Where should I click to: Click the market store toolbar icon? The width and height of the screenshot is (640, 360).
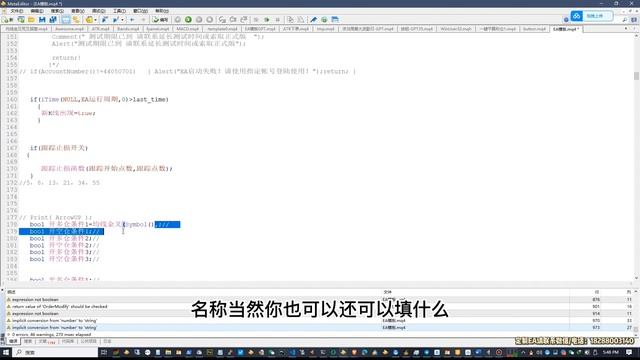click(x=335, y=20)
